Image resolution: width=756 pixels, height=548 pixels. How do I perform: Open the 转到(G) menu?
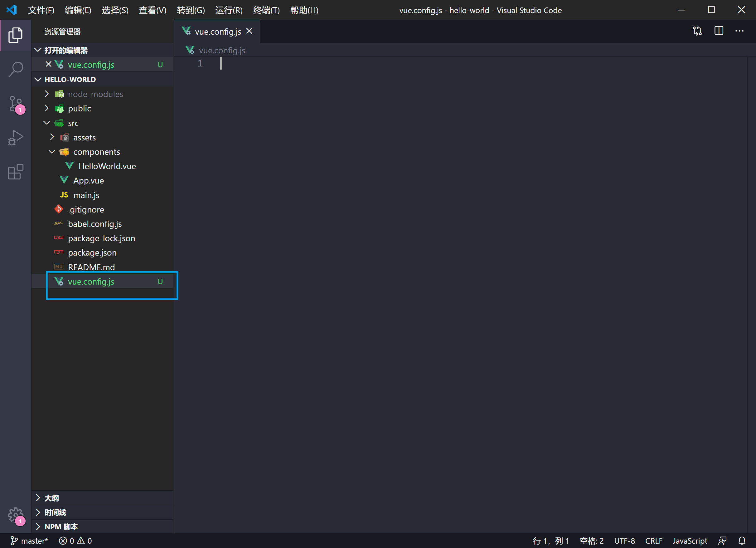[x=191, y=10]
